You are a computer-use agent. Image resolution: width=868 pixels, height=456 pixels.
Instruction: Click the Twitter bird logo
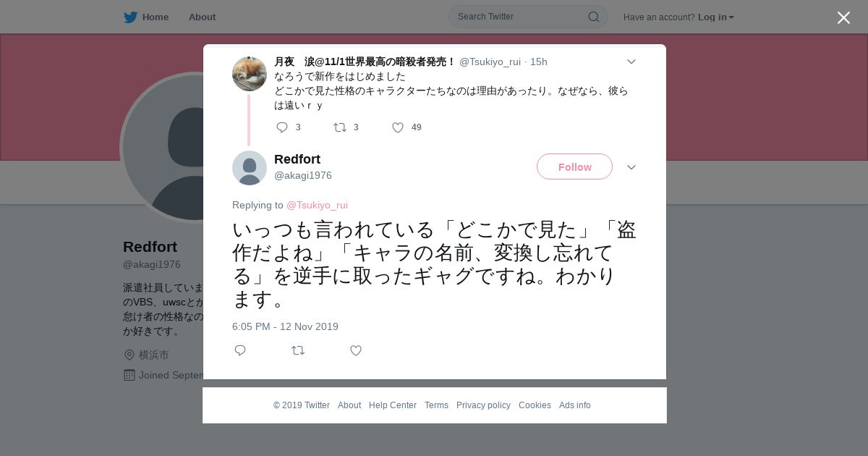pyautogui.click(x=130, y=17)
